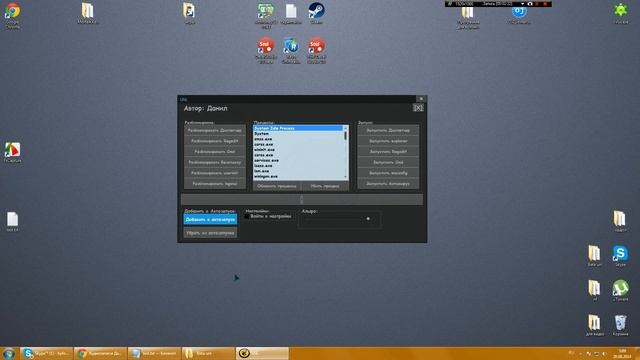Click 'Убрать из автозапуска' button
This screenshot has width=640, height=360.
tap(210, 233)
